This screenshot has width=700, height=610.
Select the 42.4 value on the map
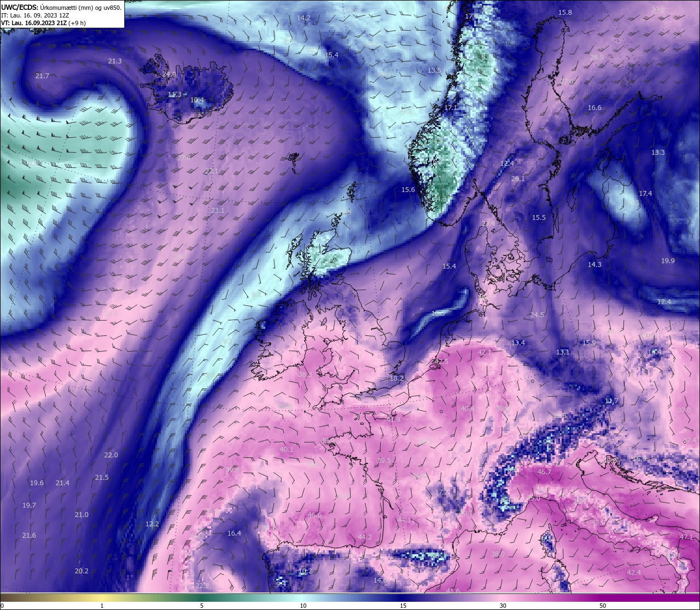tap(634, 573)
